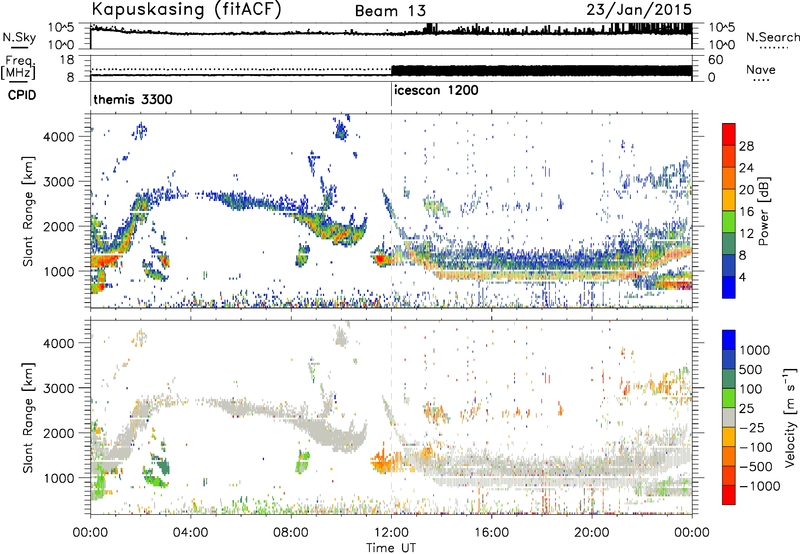
Task: Click the 'Beam 13' header label
Action: (390, 11)
